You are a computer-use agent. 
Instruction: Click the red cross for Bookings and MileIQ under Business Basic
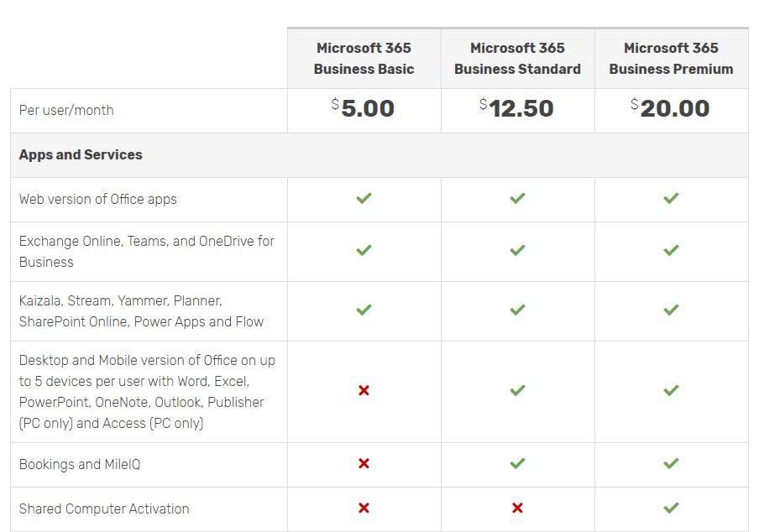pos(364,464)
